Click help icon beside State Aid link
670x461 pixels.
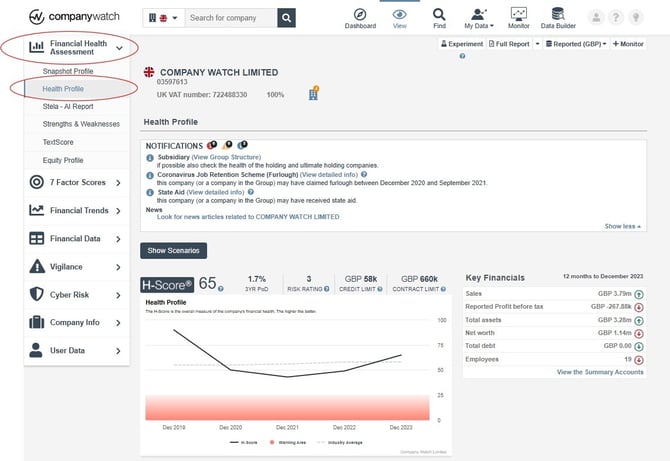(x=251, y=192)
